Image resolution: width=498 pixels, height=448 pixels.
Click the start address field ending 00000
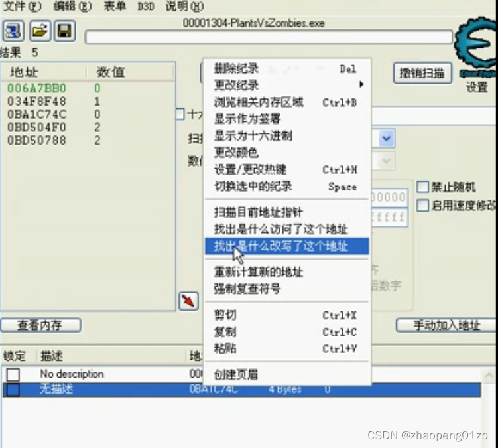click(x=389, y=197)
